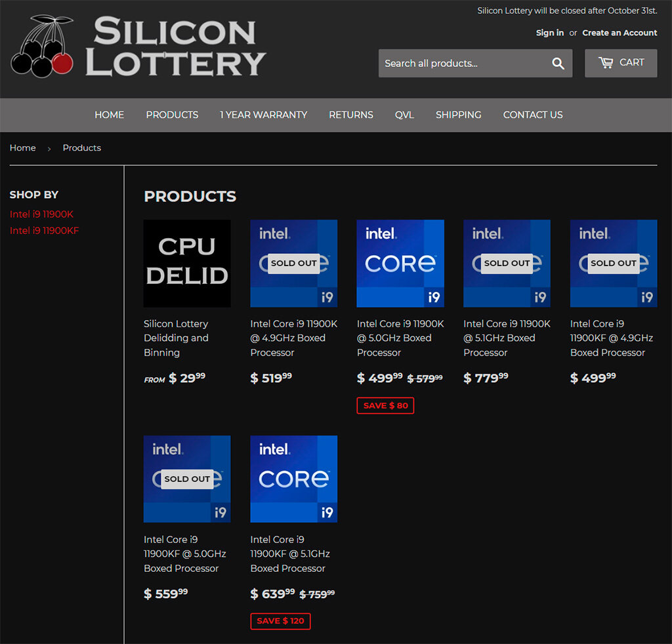Open PRODUCTS in the navigation bar
Viewport: 672px width, 644px height.
tap(172, 115)
